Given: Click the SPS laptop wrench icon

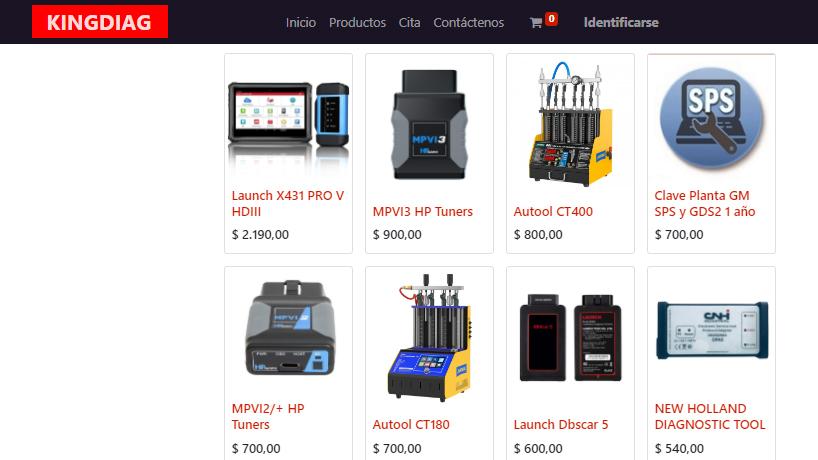Looking at the screenshot, I should point(711,119).
